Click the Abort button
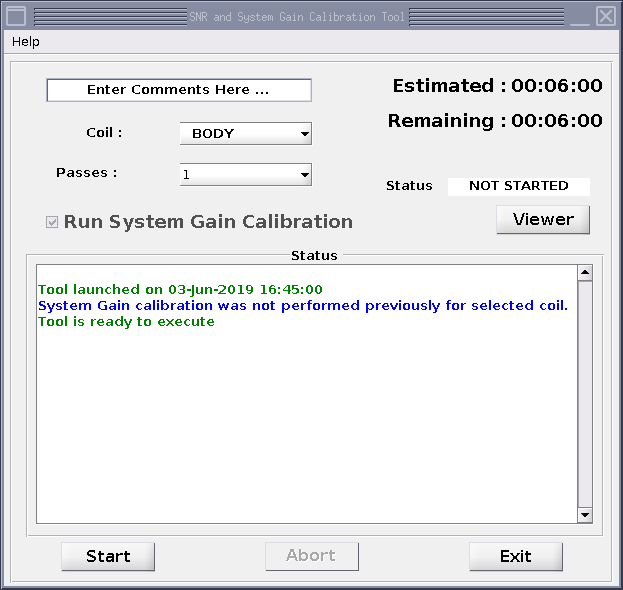Screen dimensions: 623x590 311,556
